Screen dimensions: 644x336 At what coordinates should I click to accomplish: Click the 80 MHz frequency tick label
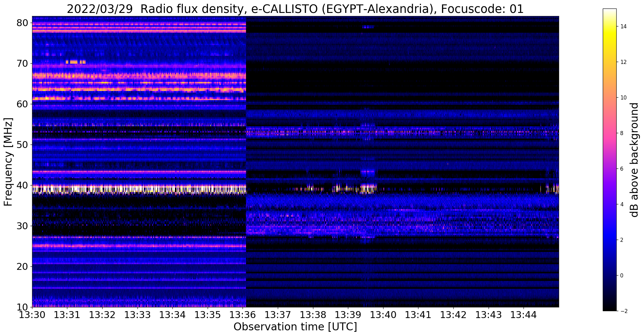(22, 23)
